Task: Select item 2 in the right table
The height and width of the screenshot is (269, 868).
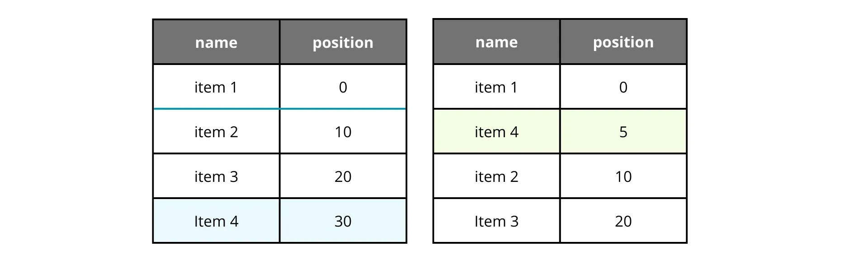Action: pos(496,176)
